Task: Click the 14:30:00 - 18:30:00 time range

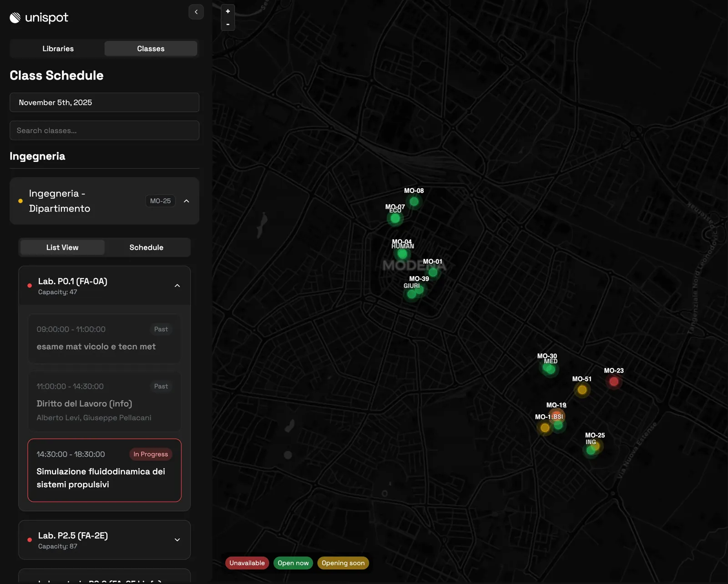Action: 71,454
